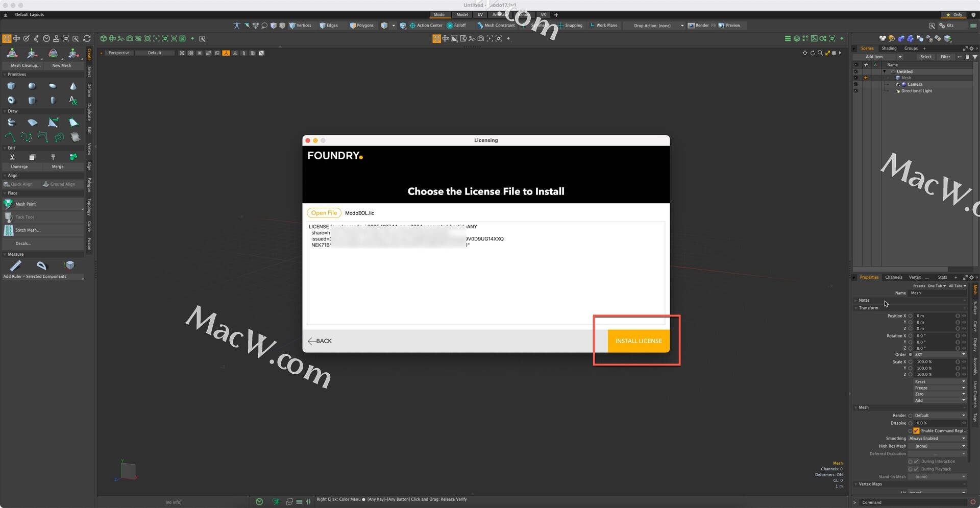Screen dimensions: 980x508
Task: Open the Kits menu icon
Action: 942,26
